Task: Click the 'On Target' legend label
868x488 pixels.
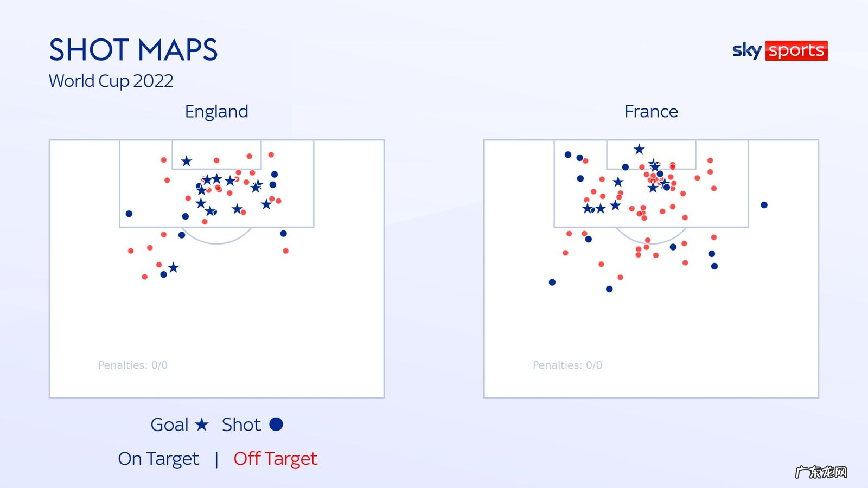Action: pos(158,459)
